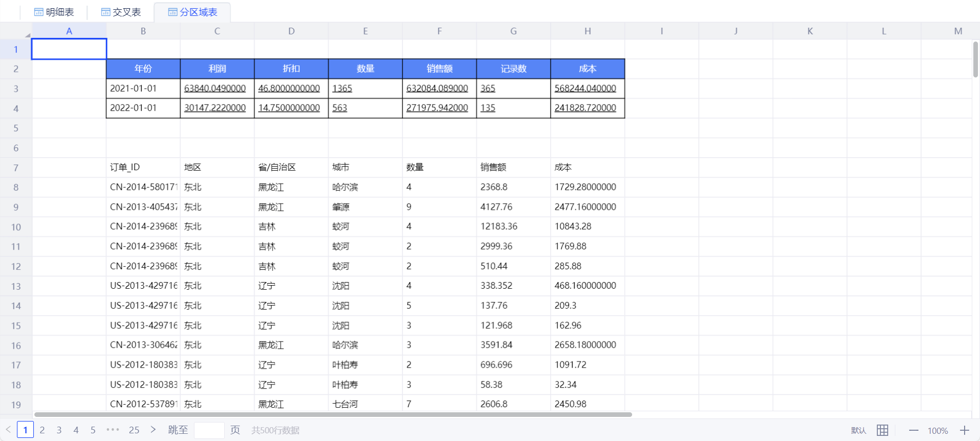Click the 271975.942000 sales amount link
Viewport: 980px width, 441px height.
point(437,108)
